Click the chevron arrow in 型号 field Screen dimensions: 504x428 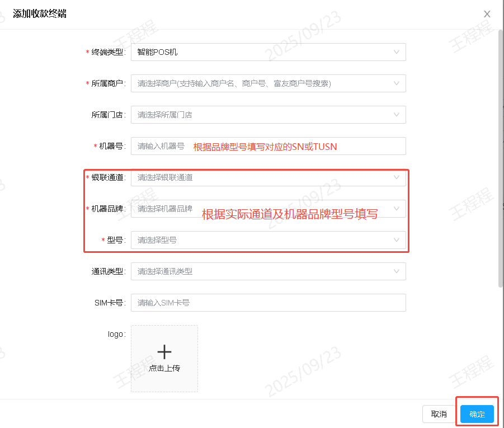(397, 240)
